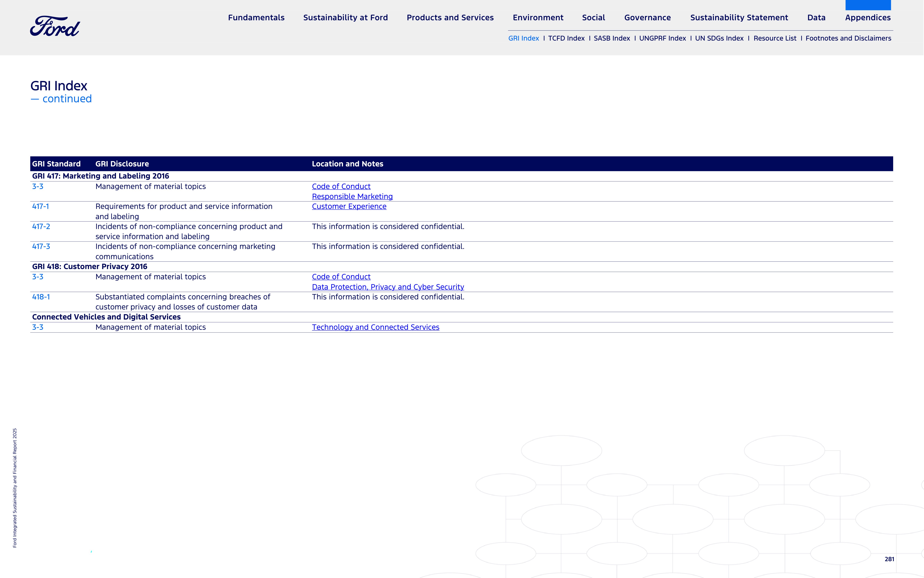The image size is (924, 578).
Task: Select the 417-1 standard code
Action: [41, 206]
